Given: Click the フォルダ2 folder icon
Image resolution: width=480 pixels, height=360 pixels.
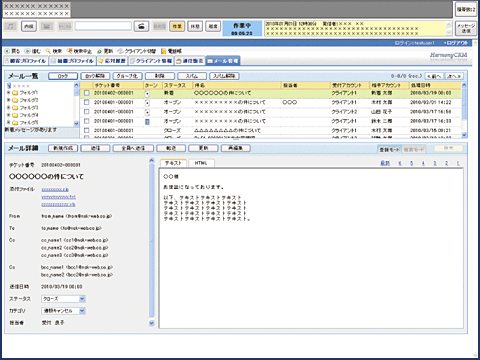Looking at the screenshot, I should coord(15,100).
